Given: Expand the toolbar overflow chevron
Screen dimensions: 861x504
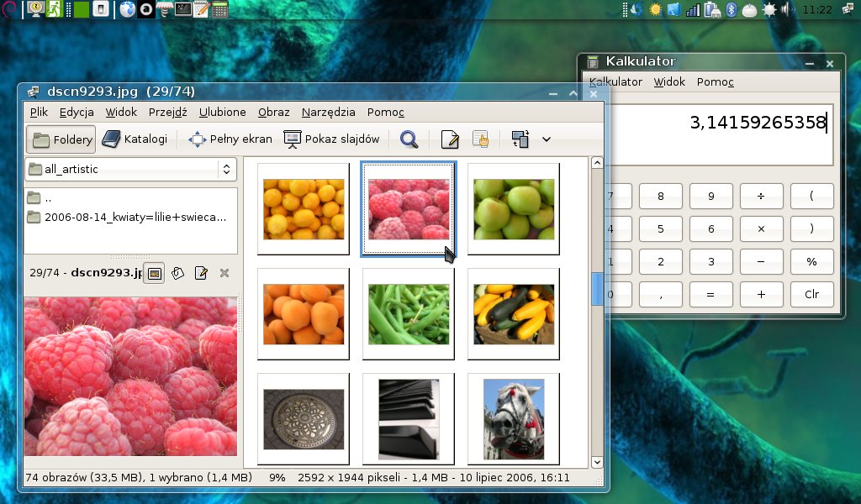Looking at the screenshot, I should (x=547, y=139).
